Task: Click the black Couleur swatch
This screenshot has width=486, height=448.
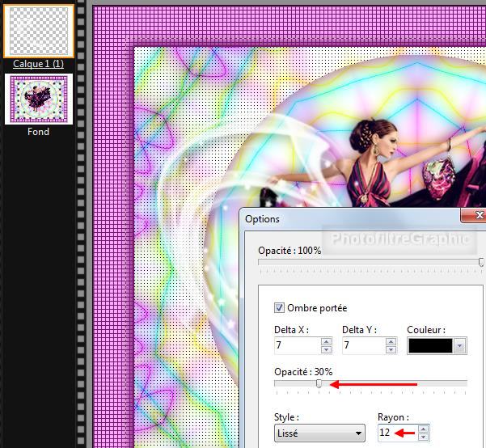Action: [x=430, y=345]
